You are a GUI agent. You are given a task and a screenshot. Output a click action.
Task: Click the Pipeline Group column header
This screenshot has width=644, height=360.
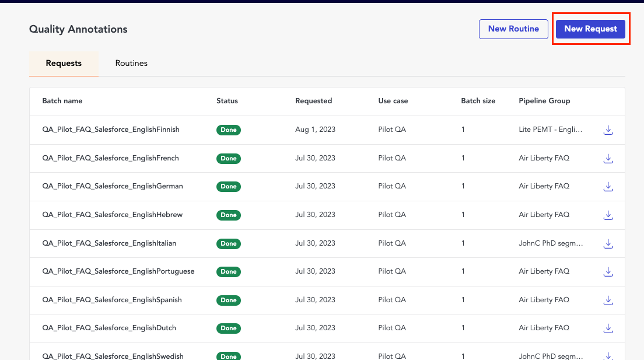click(544, 101)
